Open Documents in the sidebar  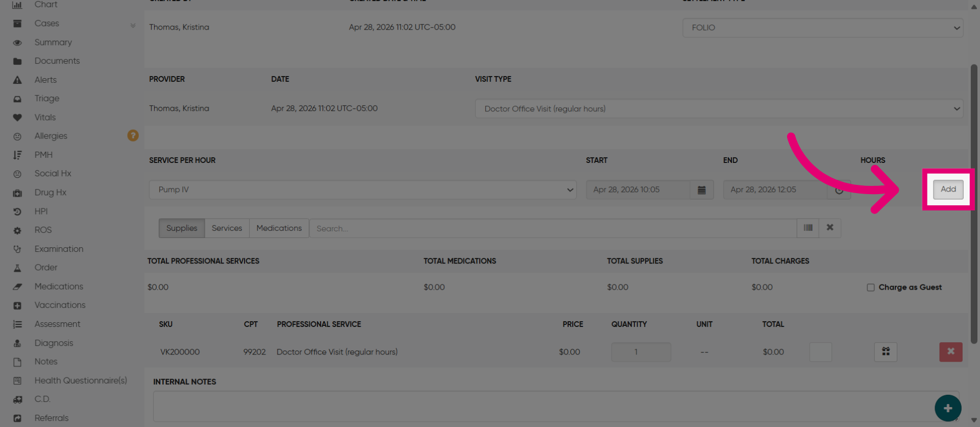pos(57,61)
